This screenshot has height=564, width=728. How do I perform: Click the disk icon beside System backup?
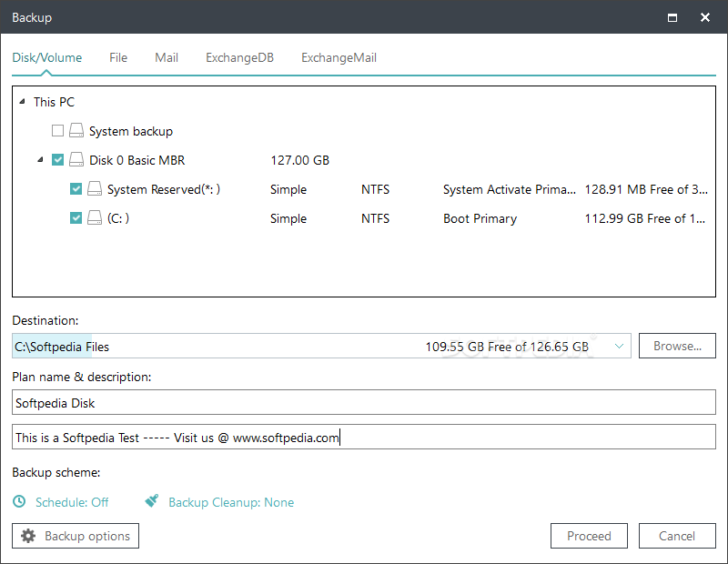(x=76, y=130)
